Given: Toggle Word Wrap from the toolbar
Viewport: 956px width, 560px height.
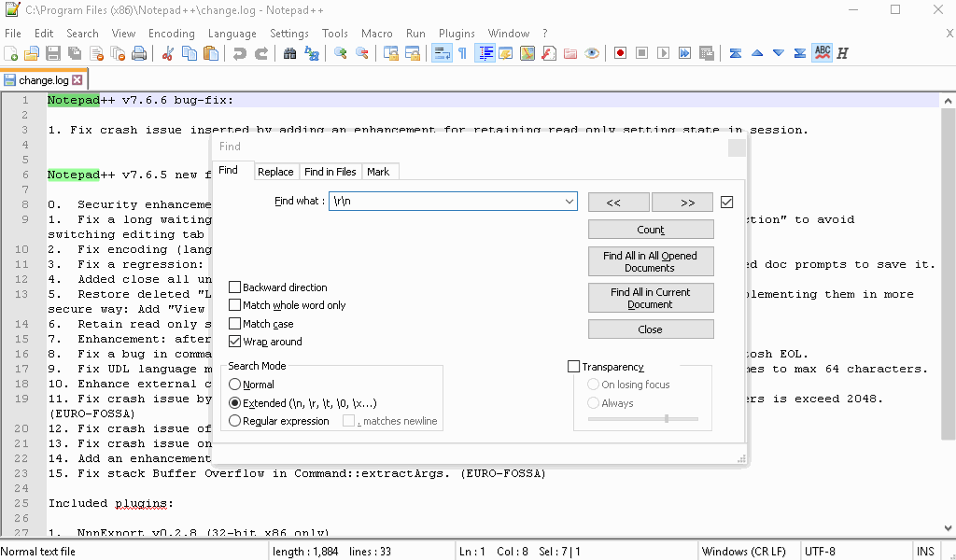Looking at the screenshot, I should (442, 53).
